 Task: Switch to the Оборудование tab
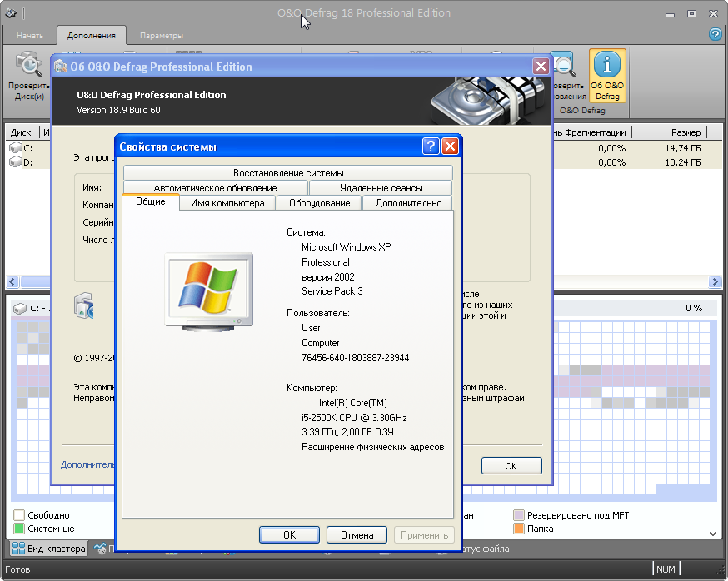pyautogui.click(x=319, y=203)
